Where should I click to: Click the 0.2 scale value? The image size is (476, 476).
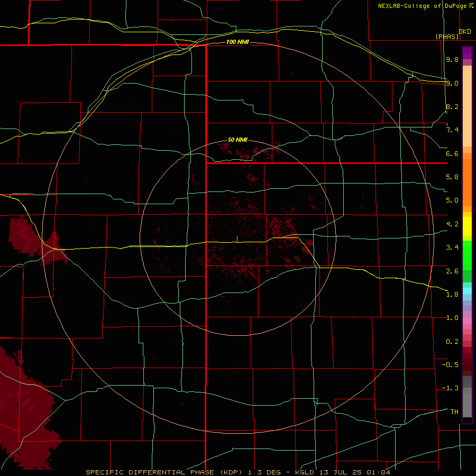pyautogui.click(x=452, y=341)
